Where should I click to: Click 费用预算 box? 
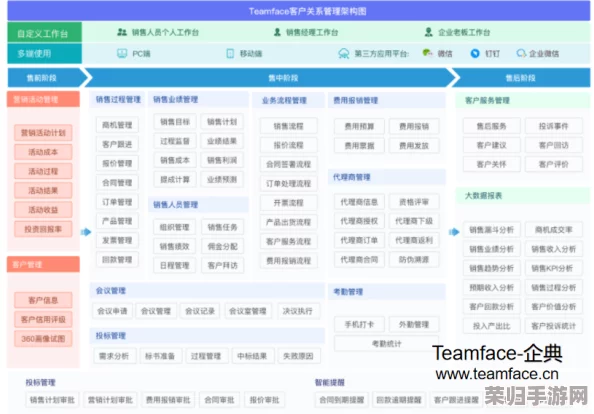(x=359, y=126)
